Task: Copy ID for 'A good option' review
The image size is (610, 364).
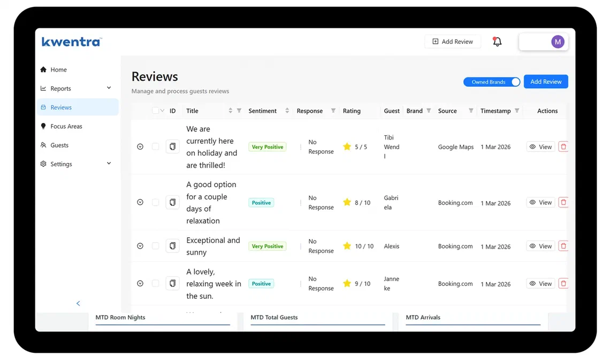Action: [172, 203]
